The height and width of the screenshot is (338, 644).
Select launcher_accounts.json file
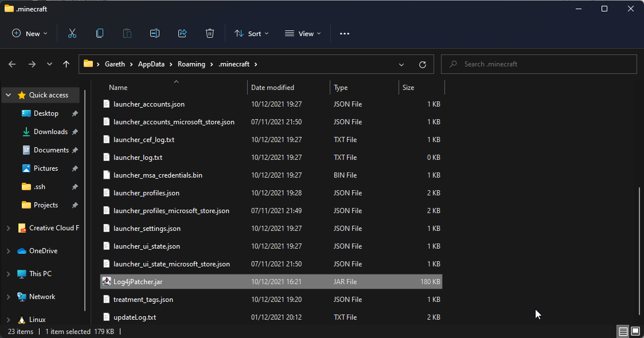pyautogui.click(x=271, y=104)
